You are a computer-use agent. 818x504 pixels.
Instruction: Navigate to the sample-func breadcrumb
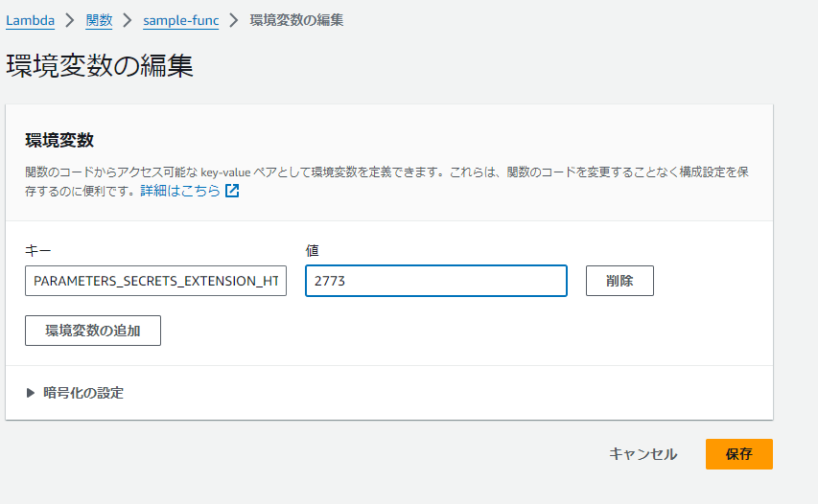[181, 20]
